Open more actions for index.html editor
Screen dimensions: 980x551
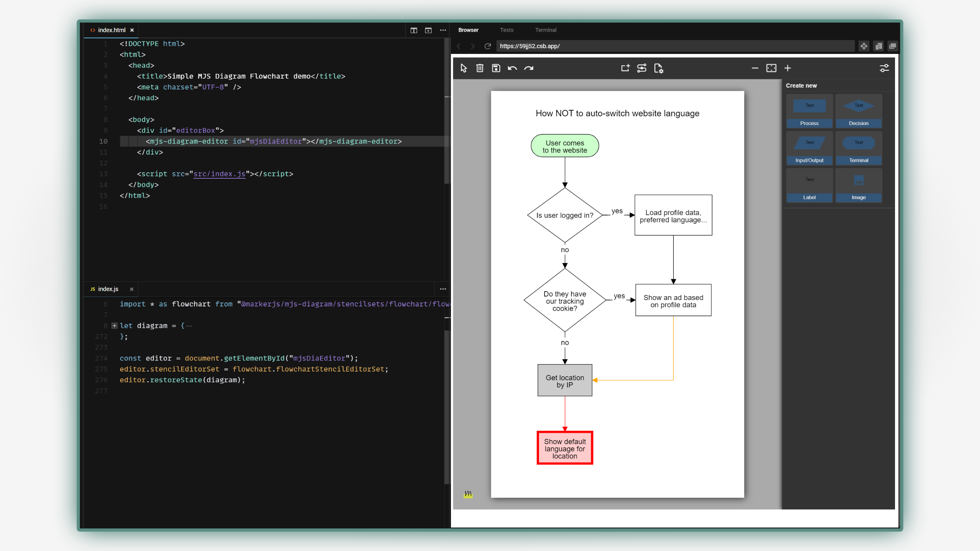[x=443, y=30]
